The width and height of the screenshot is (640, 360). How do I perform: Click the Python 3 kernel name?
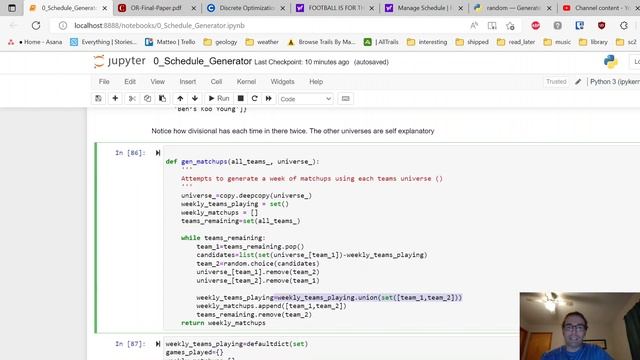click(614, 82)
